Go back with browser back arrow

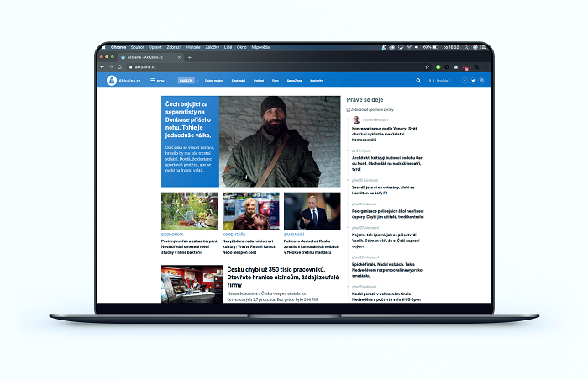102,66
